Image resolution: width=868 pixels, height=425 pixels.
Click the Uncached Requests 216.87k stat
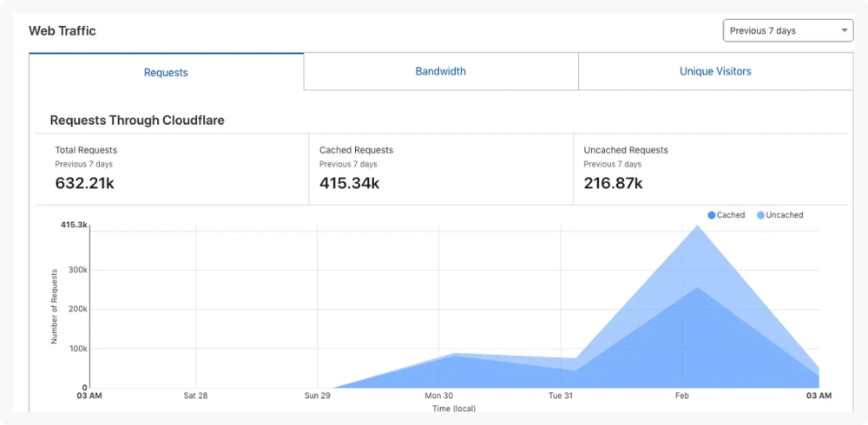pyautogui.click(x=613, y=183)
